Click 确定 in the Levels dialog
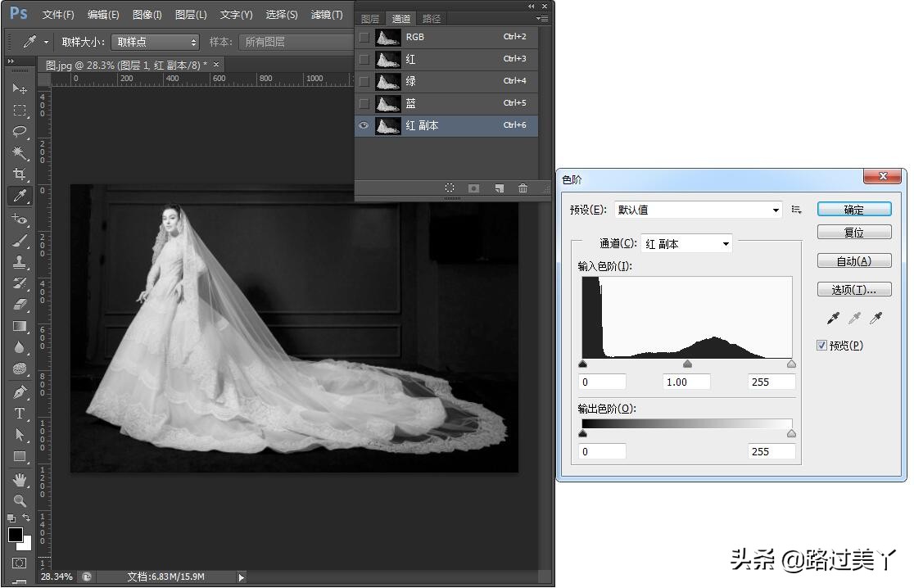The image size is (914, 588). point(854,209)
